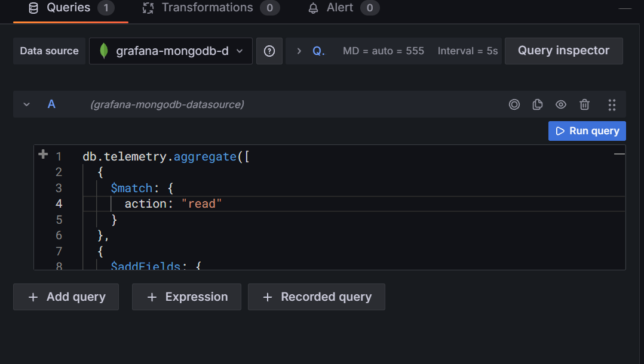Click the Alert bell icon
This screenshot has width=644, height=364.
(314, 8)
